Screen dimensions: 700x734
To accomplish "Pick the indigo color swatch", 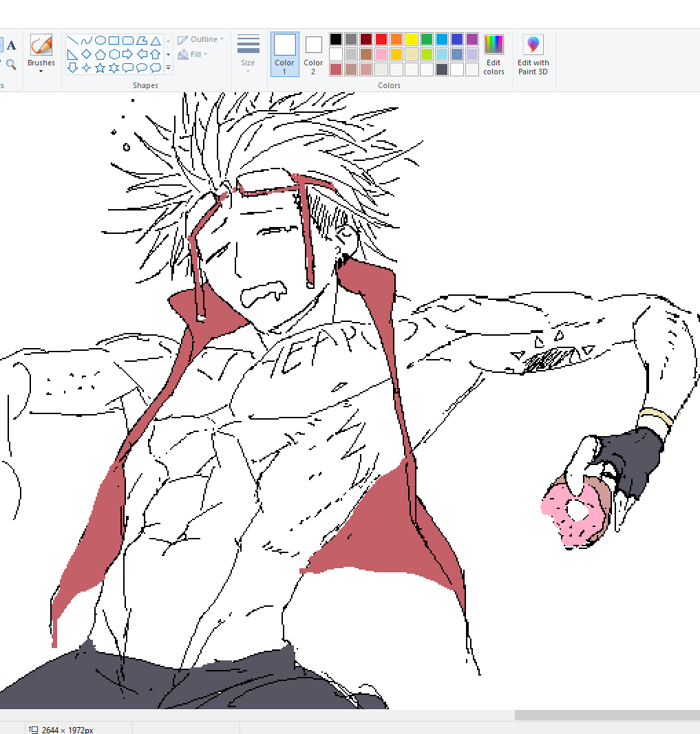I will 457,39.
